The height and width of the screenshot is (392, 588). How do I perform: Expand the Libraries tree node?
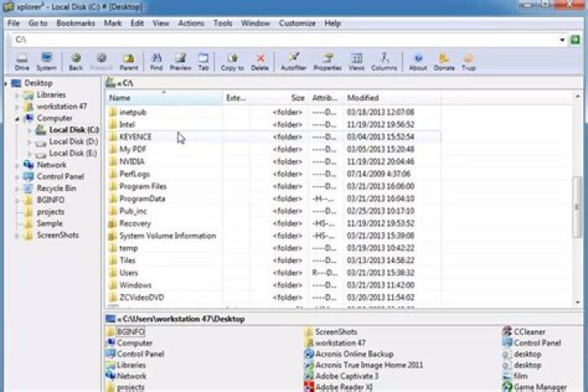point(16,95)
